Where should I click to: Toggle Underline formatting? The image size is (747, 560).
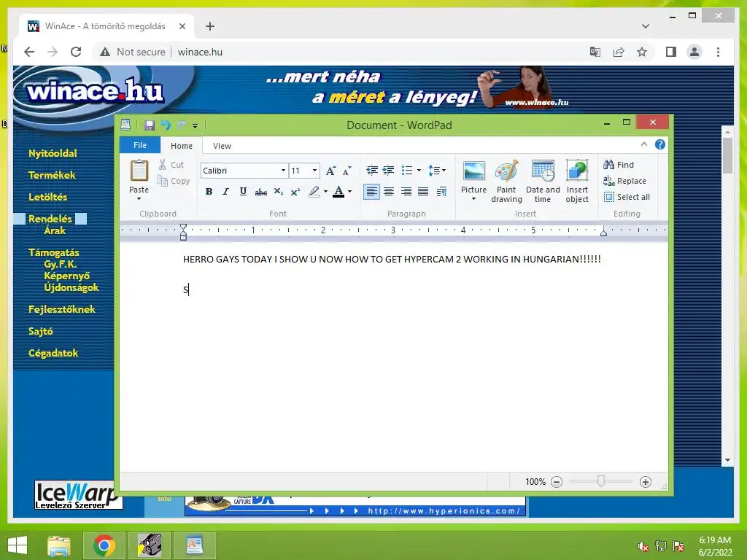[243, 192]
